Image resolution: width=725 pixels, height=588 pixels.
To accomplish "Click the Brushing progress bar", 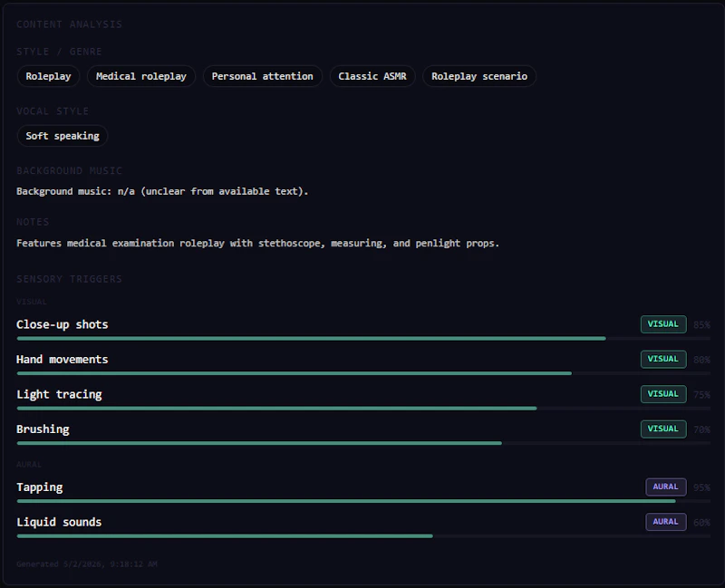I will point(363,443).
